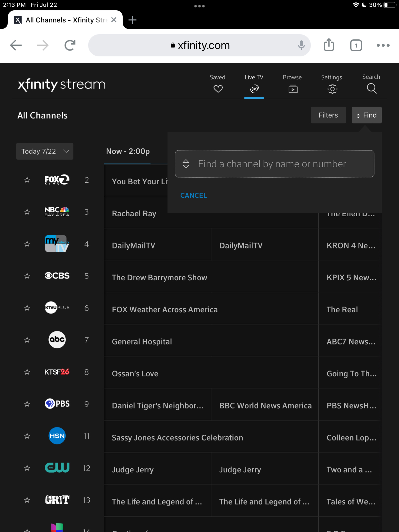The height and width of the screenshot is (532, 399).
Task: Open KRON 4 News listing
Action: pyautogui.click(x=350, y=245)
